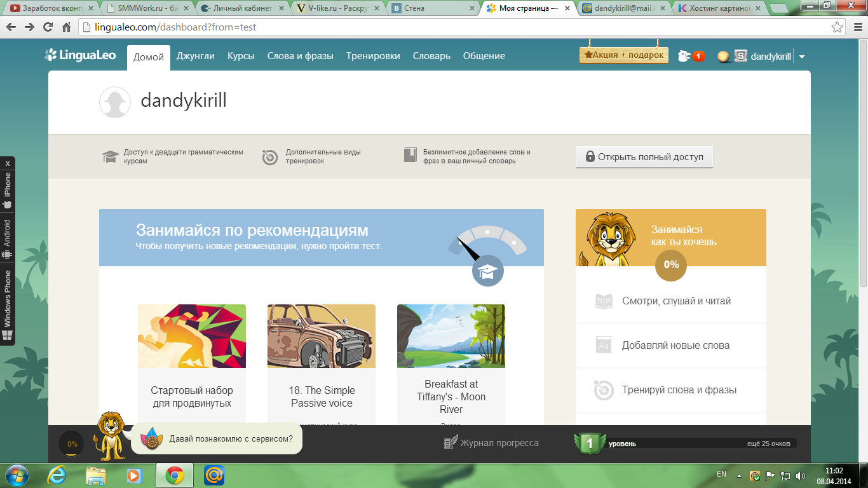Screen dimensions: 868x488
Task: Reload the page with refresh icon
Action: coord(48,27)
